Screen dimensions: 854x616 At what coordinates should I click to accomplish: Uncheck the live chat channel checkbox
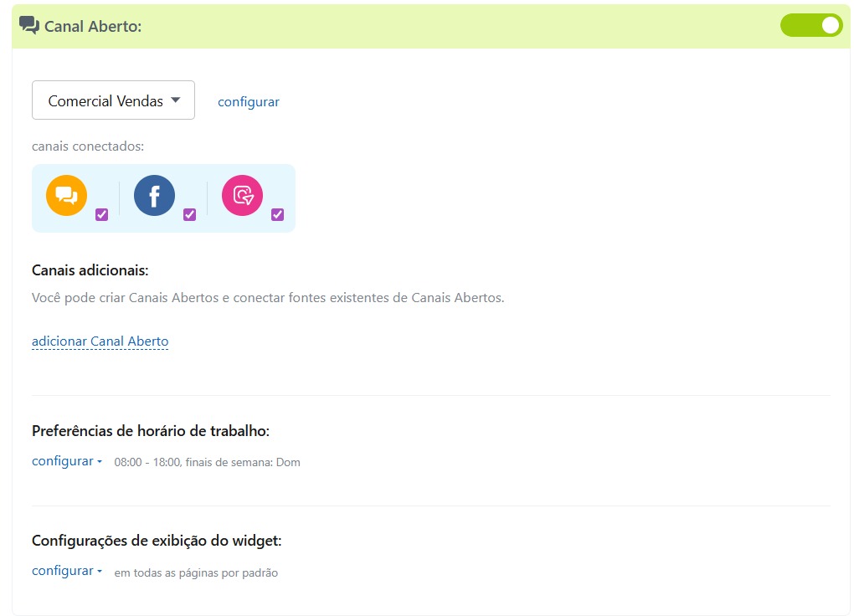(101, 214)
